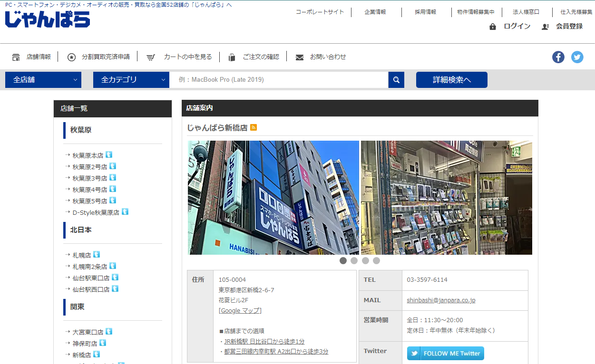Open the Google マップ link
Viewport: 595px width, 364px height.
tap(240, 310)
